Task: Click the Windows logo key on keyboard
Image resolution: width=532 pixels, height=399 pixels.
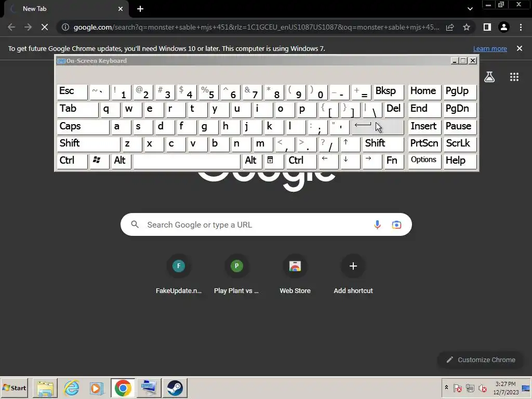Action: click(99, 161)
